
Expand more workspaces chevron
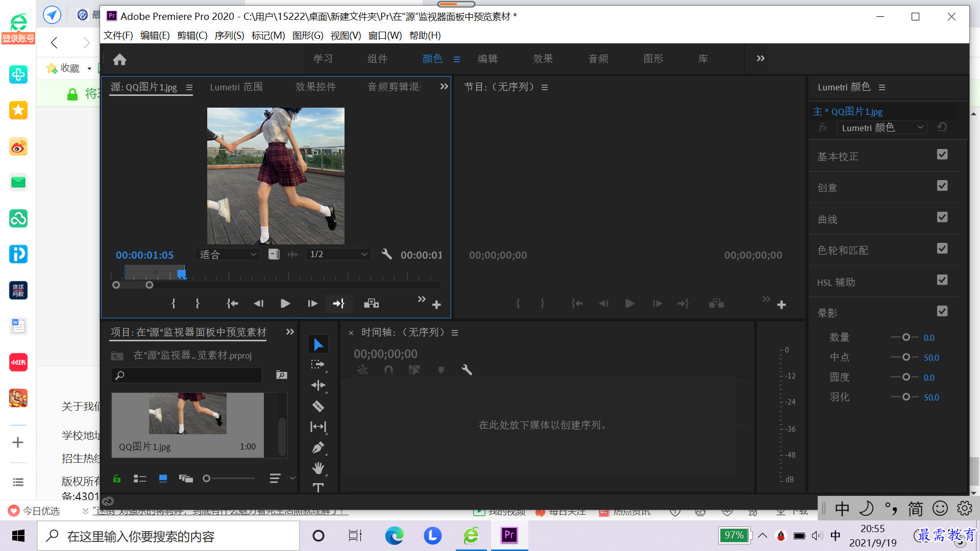[x=761, y=59]
